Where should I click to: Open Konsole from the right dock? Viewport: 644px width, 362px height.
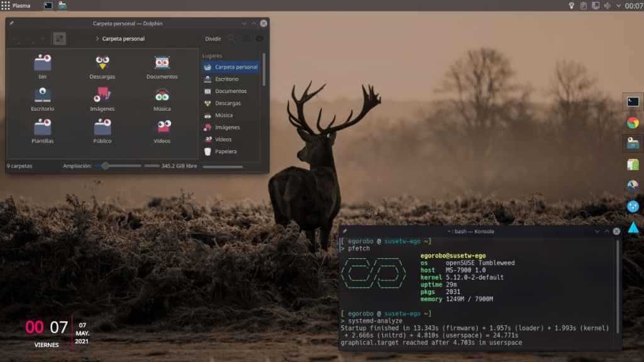click(x=633, y=102)
